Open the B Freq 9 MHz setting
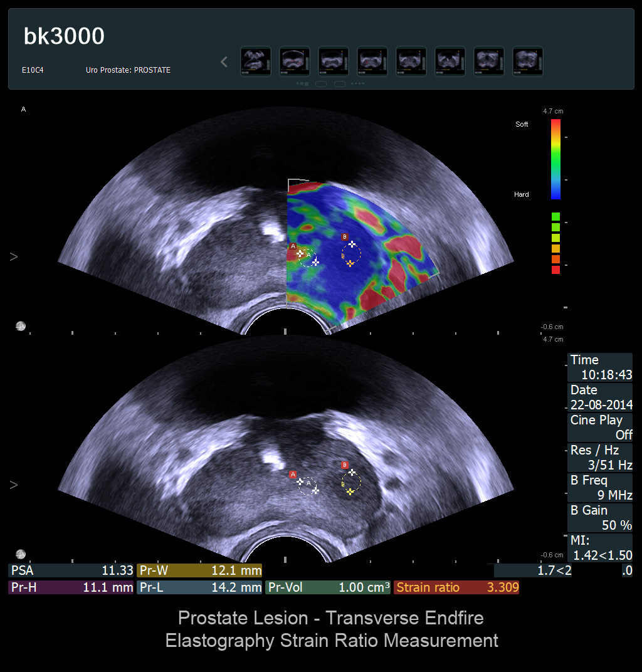 (x=601, y=488)
